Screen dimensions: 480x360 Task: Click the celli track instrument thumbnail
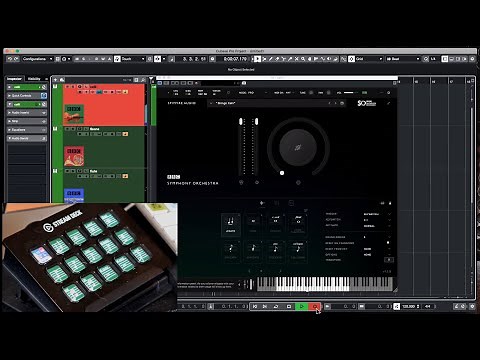click(74, 113)
